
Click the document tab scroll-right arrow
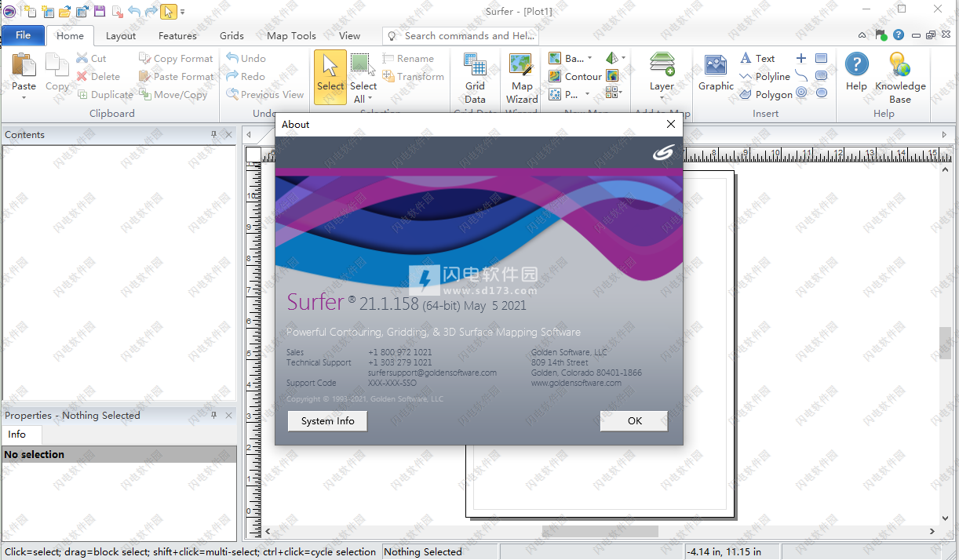coord(945,134)
